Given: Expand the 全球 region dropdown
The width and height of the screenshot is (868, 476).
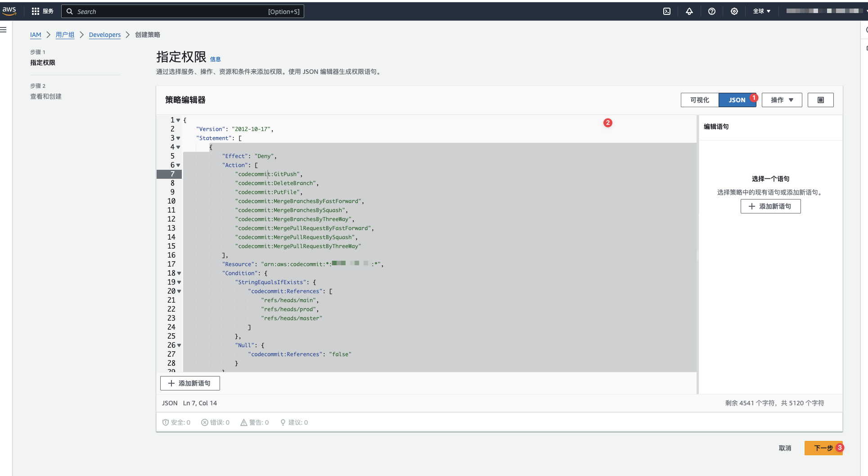Looking at the screenshot, I should pos(762,11).
